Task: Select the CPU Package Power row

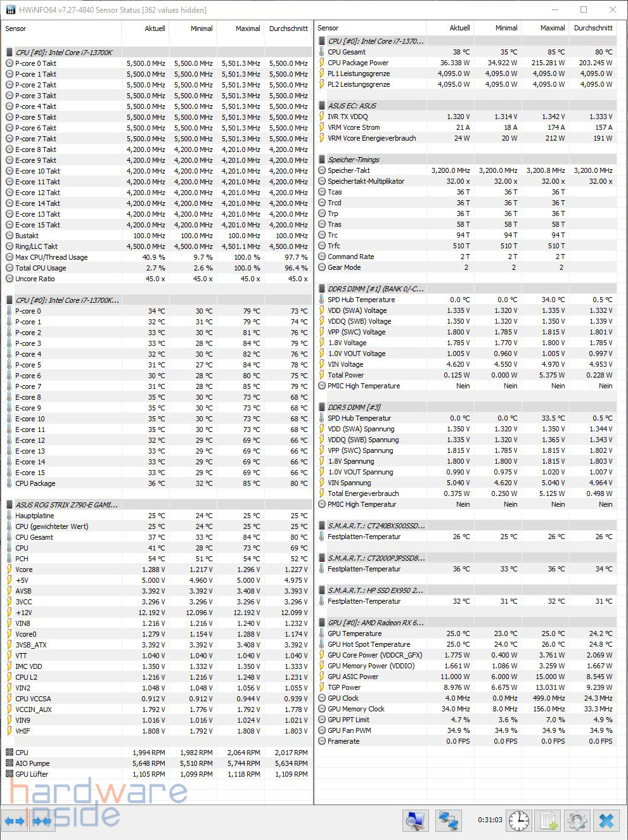Action: (x=358, y=63)
